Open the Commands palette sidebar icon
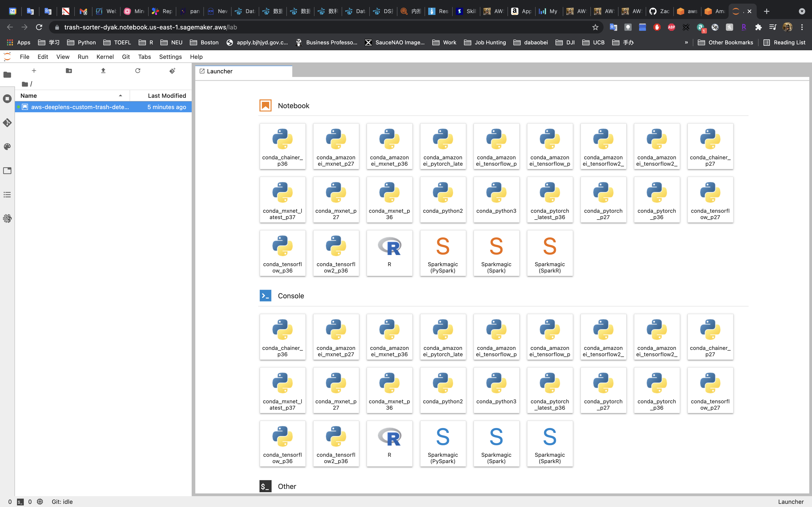Screen dimensions: 812x507 tap(7, 147)
